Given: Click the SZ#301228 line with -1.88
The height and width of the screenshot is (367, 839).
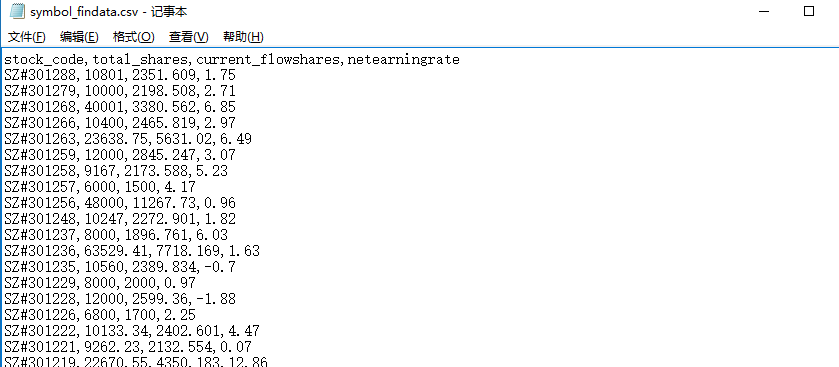Looking at the screenshot, I should (120, 299).
